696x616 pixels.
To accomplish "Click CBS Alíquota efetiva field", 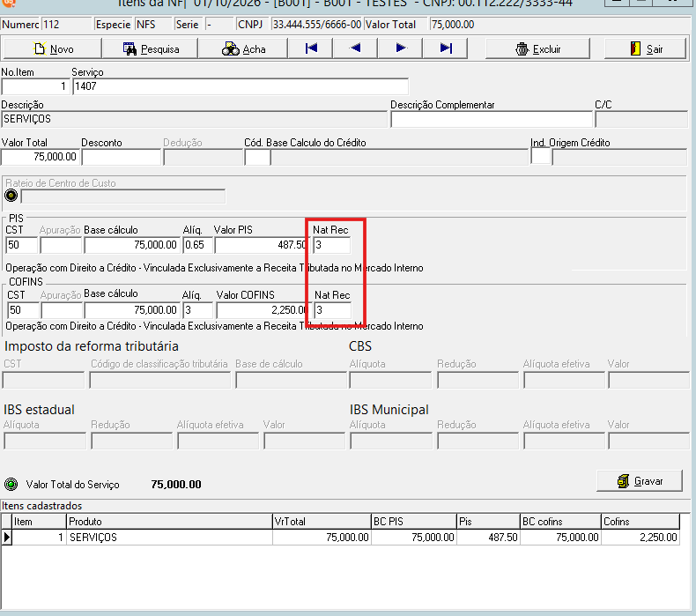I will coord(564,381).
